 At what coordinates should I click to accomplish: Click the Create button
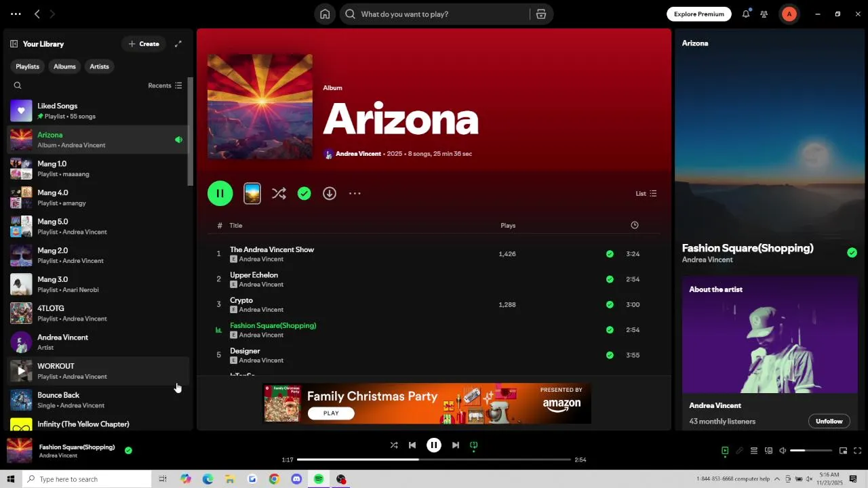(144, 44)
